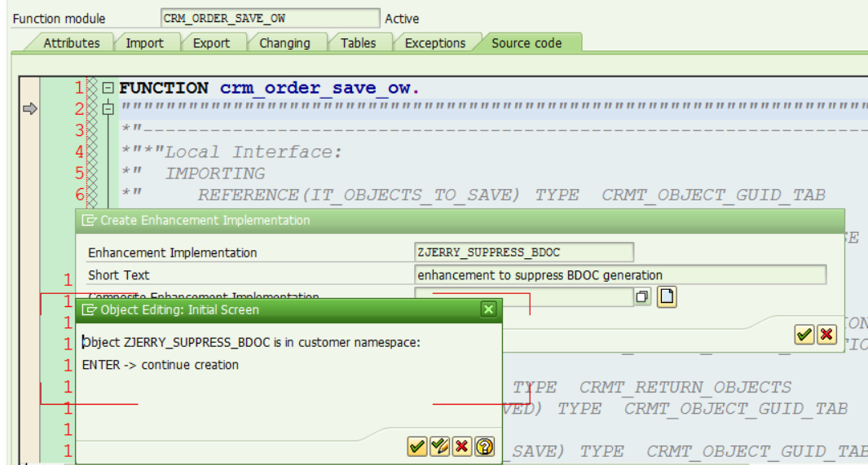Open value help for Composite Enhancement Implementation
This screenshot has width=868, height=465.
tap(642, 297)
